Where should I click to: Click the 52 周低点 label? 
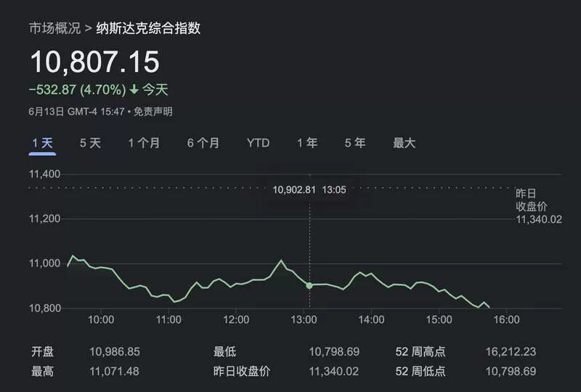coord(420,371)
